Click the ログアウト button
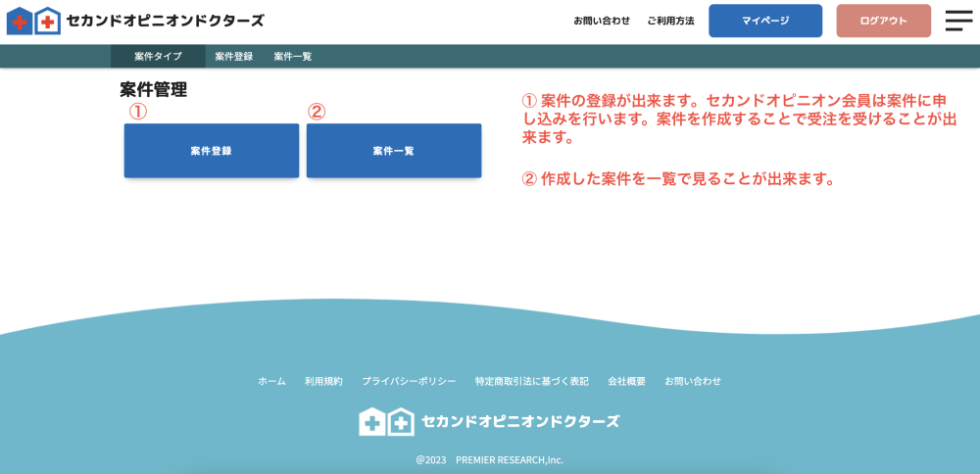The height and width of the screenshot is (474, 980). pos(883,21)
